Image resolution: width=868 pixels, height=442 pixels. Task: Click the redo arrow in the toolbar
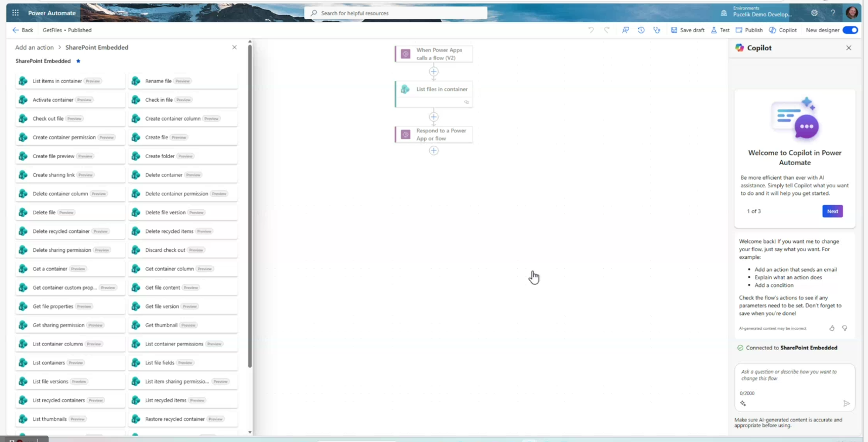[607, 30]
